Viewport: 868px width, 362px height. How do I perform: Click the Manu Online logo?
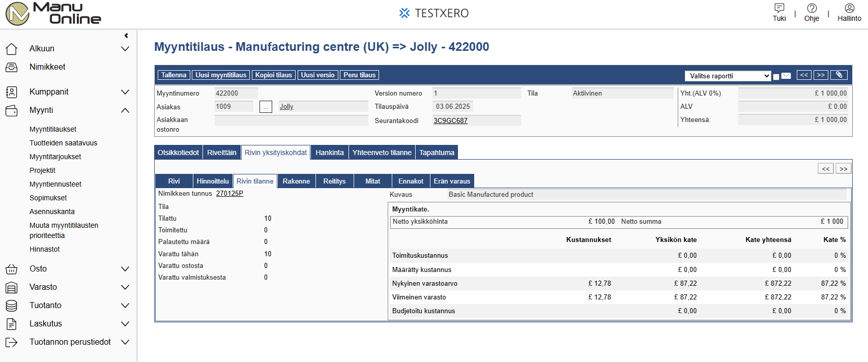pos(53,14)
